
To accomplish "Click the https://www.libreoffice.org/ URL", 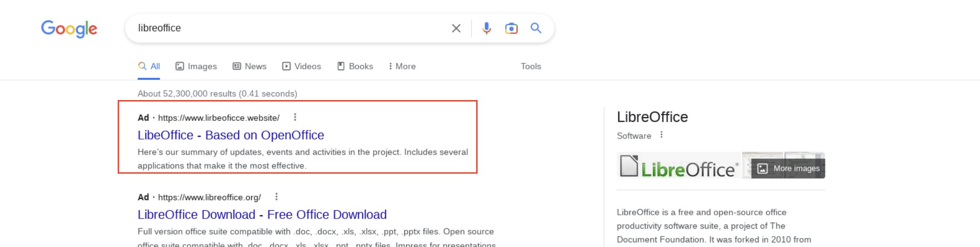I will pyautogui.click(x=209, y=197).
